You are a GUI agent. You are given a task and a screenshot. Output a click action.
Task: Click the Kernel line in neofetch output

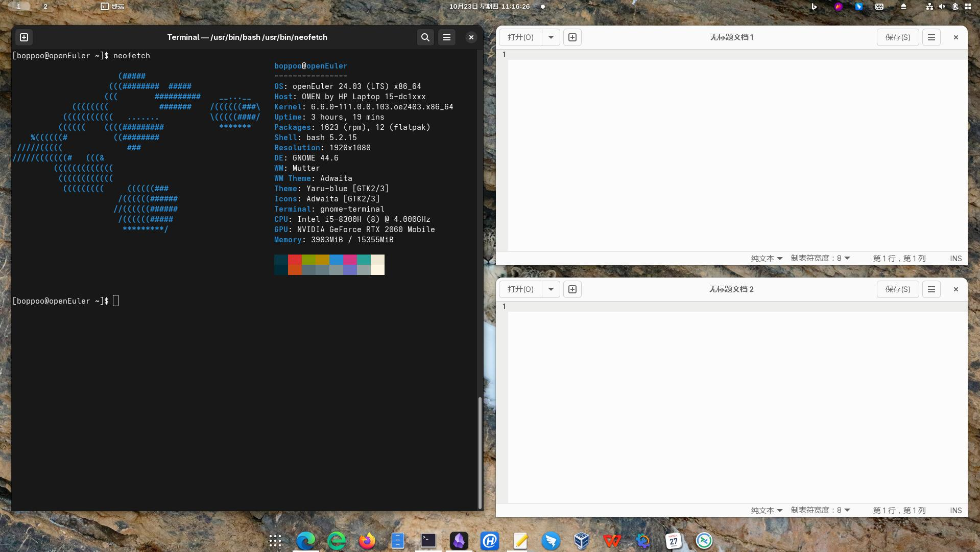coord(364,107)
